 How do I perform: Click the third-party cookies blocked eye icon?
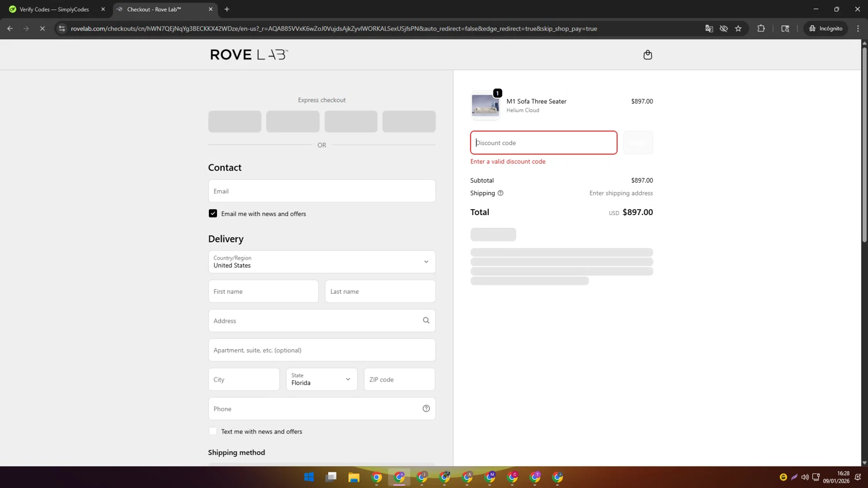coord(724,28)
